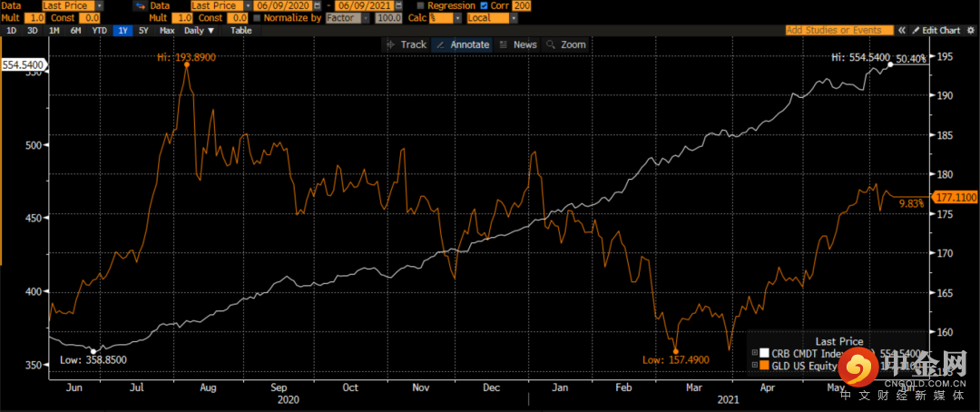Click the Annotate pencil icon

(x=440, y=44)
